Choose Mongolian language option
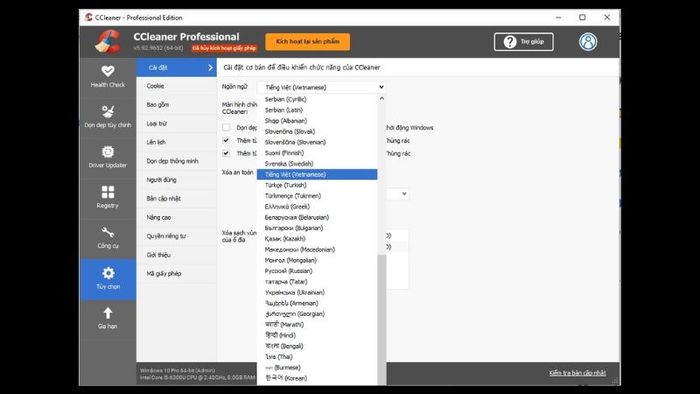 [x=317, y=260]
